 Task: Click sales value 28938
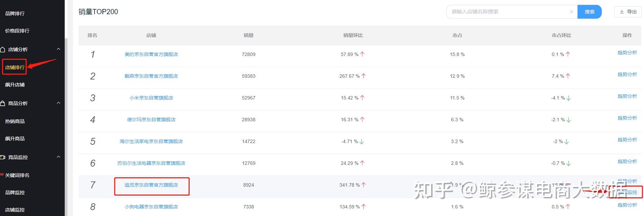coord(248,120)
